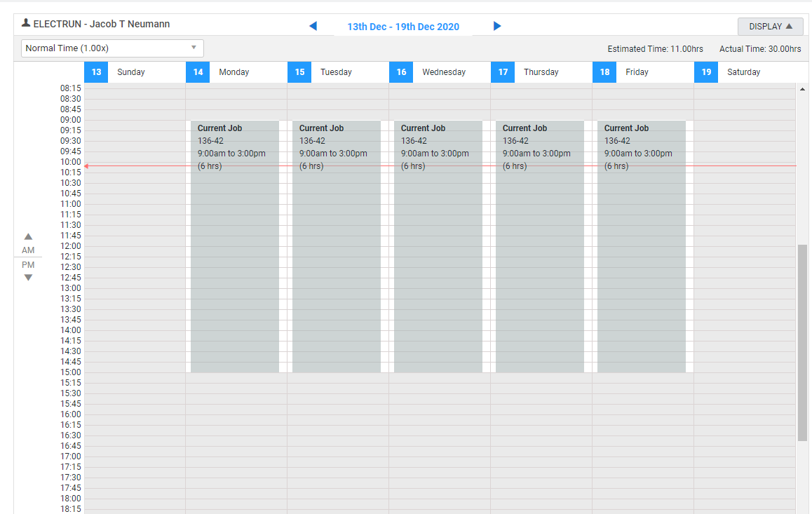Click the scrollbar's up arrow
Screen dimensions: 812x514
802,88
